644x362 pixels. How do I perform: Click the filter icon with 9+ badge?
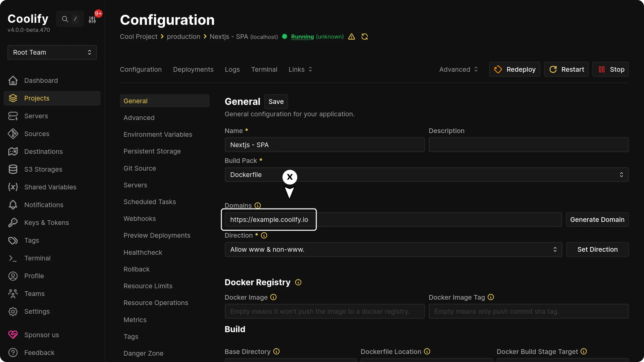tap(92, 20)
